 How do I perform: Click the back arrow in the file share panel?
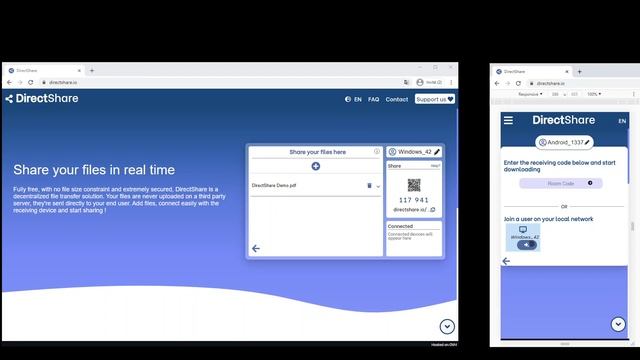[256, 248]
